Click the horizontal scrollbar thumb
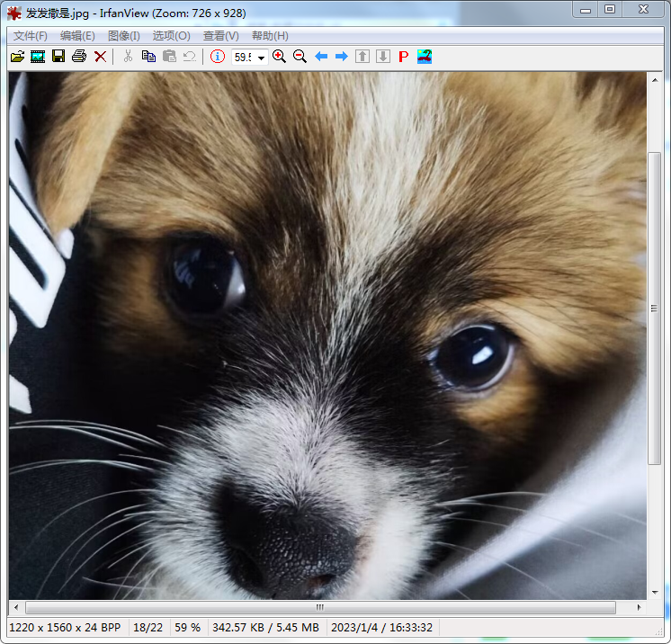671x644 pixels. pyautogui.click(x=320, y=607)
